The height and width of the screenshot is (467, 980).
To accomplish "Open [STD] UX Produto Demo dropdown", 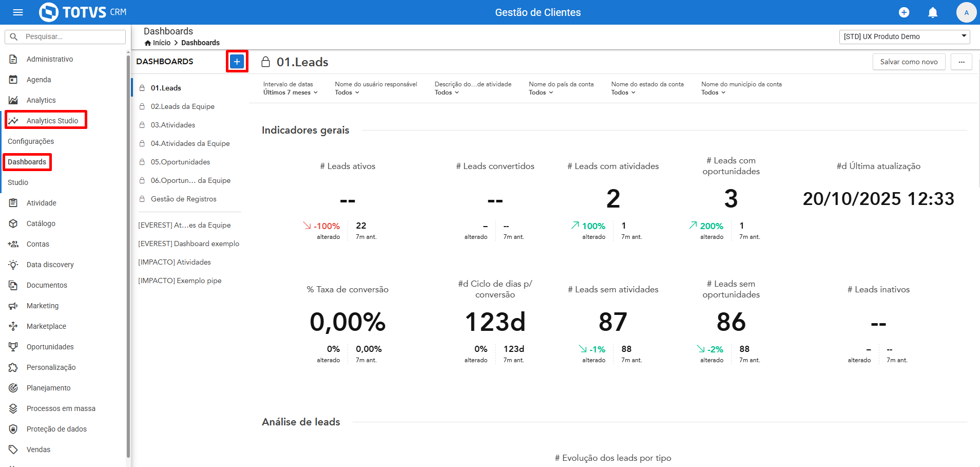I will (x=905, y=36).
